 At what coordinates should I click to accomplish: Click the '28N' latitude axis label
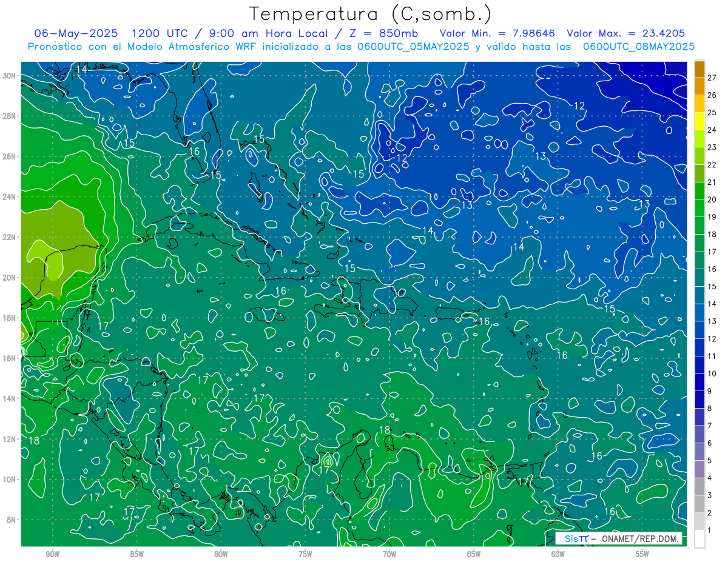9,116
